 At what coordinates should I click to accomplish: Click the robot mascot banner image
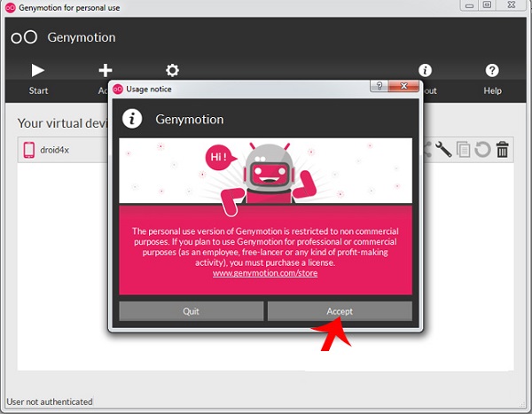[266, 173]
